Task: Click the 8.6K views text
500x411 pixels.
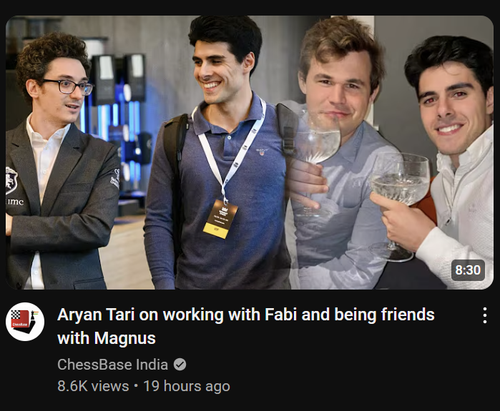Action: coord(93,386)
